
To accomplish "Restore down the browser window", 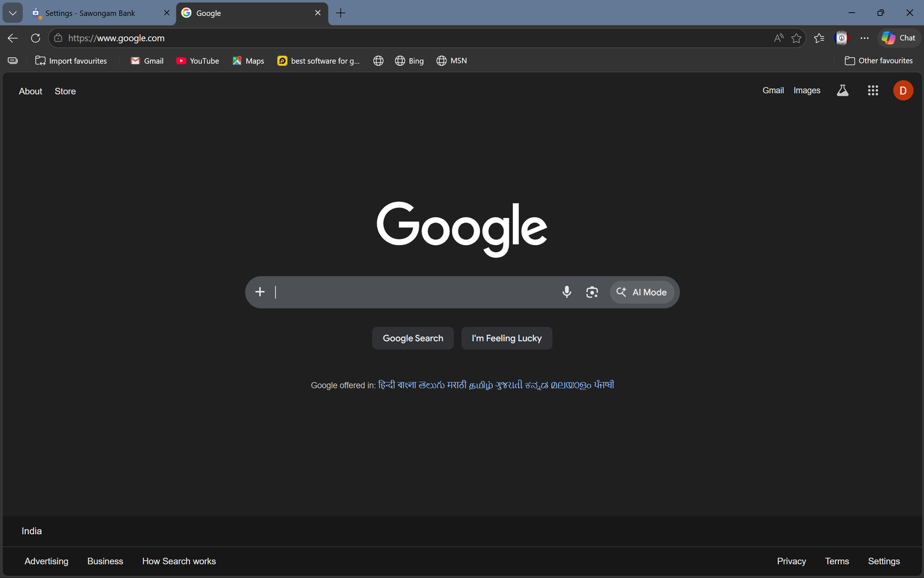I will [880, 13].
